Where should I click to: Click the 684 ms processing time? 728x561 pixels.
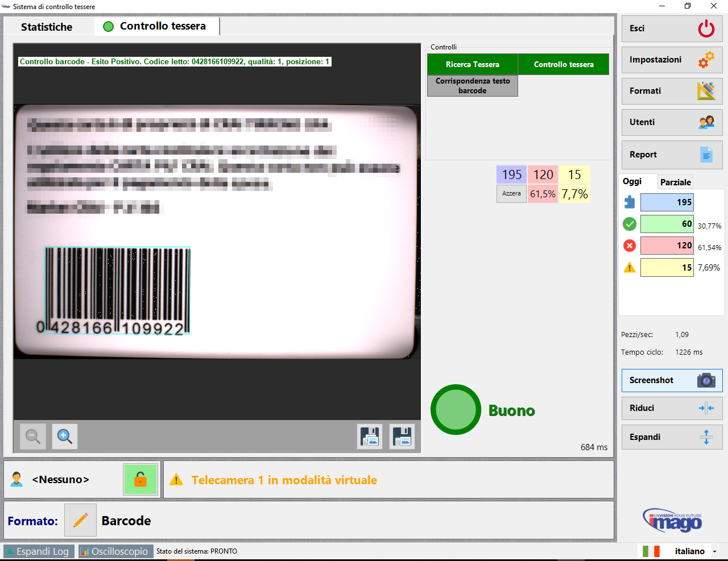(594, 447)
